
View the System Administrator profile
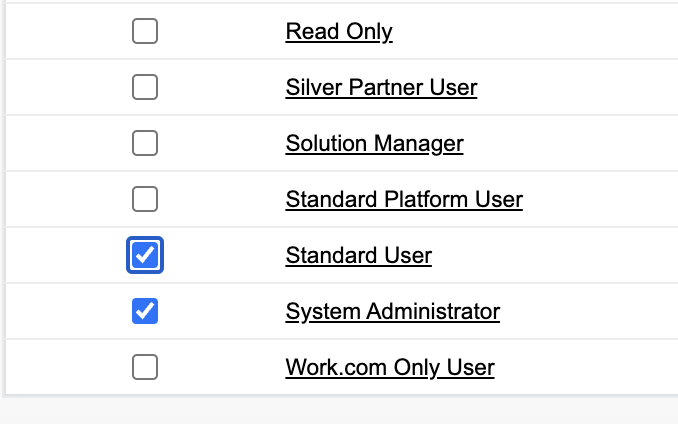(392, 312)
